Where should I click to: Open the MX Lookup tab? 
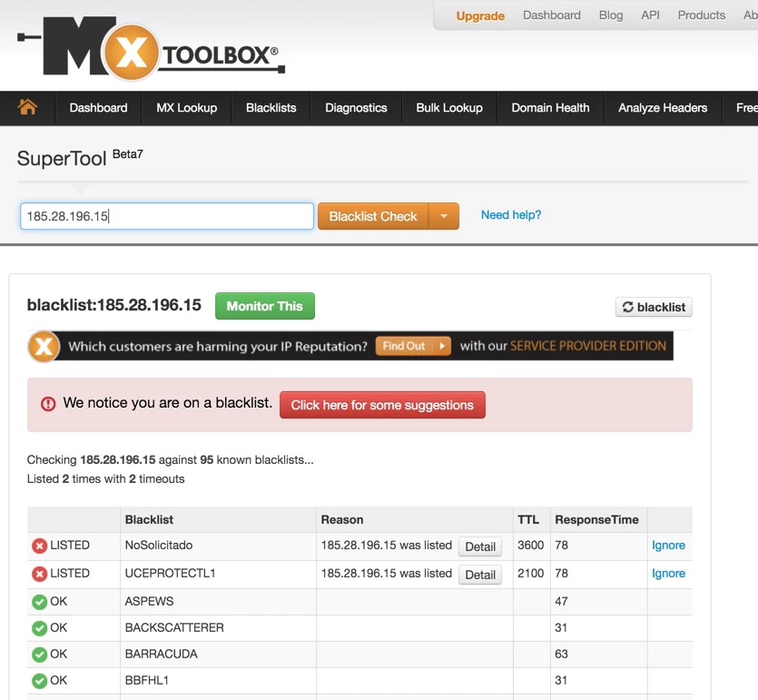tap(187, 108)
